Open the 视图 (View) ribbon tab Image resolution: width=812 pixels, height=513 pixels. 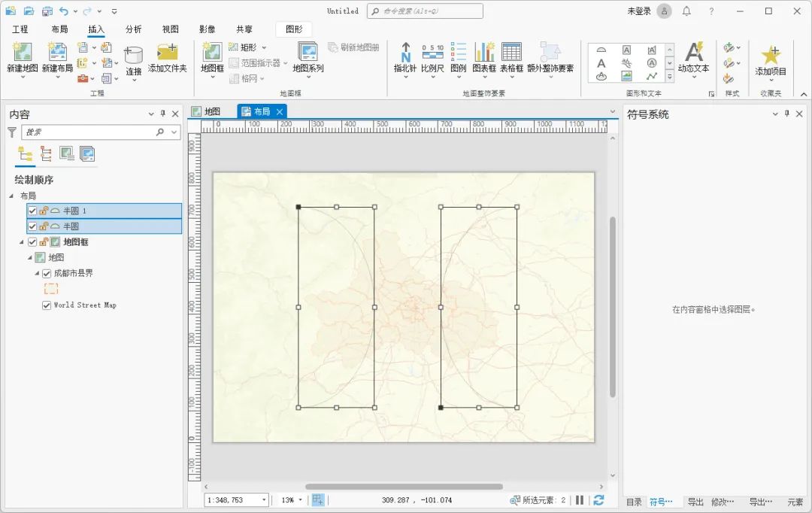(171, 29)
